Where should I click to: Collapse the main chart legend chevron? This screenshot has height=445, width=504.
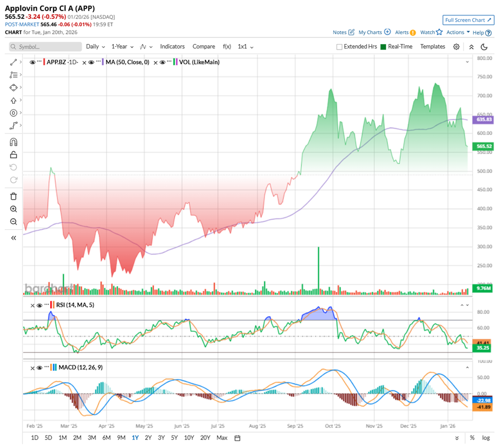pos(467,62)
